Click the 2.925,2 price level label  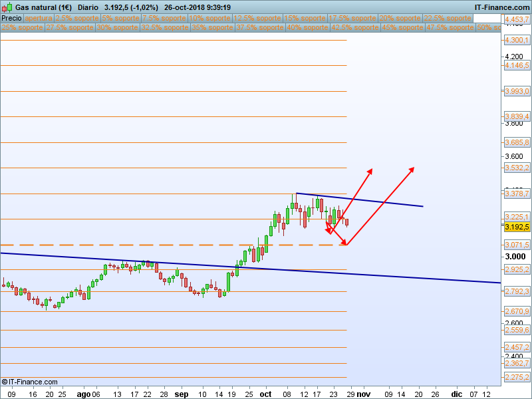point(517,270)
